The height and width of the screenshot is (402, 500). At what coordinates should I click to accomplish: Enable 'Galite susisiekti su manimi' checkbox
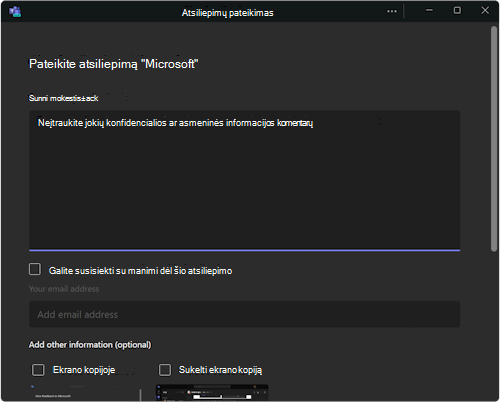coord(35,269)
